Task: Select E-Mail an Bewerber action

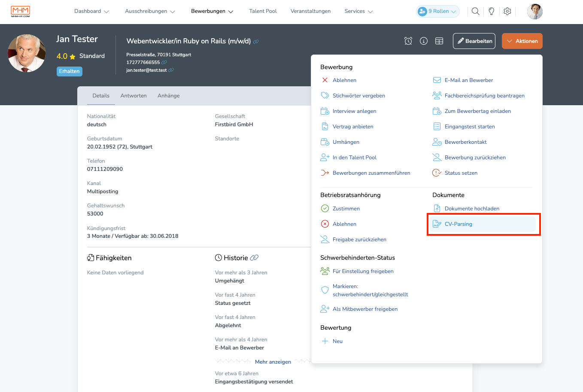Action: [463, 80]
